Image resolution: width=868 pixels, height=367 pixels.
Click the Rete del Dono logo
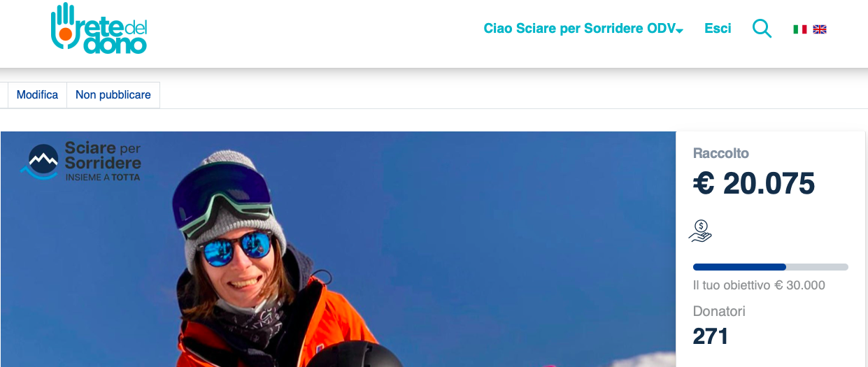(99, 29)
